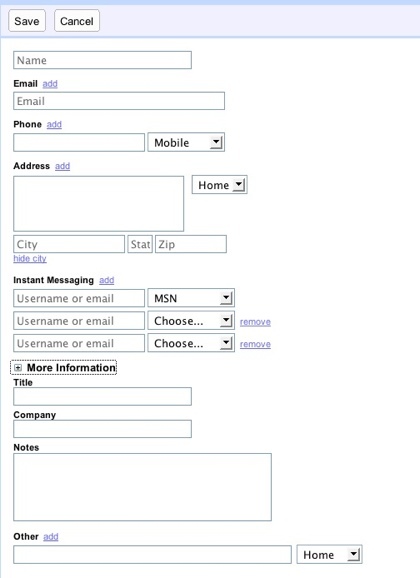This screenshot has height=578, width=420.
Task: Click inside the Notes text area
Action: [x=142, y=487]
